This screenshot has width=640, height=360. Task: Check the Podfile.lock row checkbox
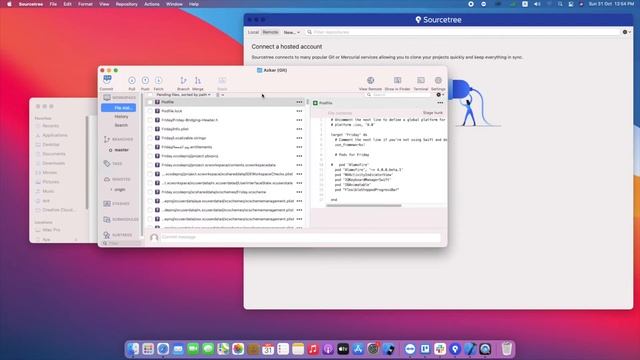(x=150, y=111)
